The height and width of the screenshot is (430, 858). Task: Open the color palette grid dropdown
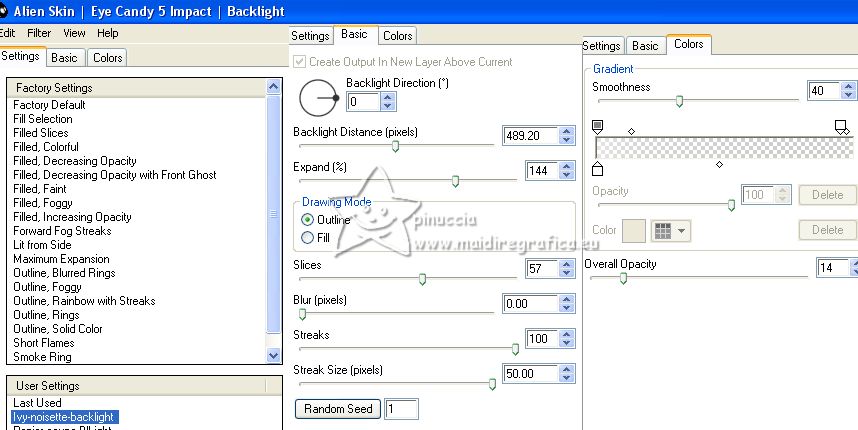670,230
